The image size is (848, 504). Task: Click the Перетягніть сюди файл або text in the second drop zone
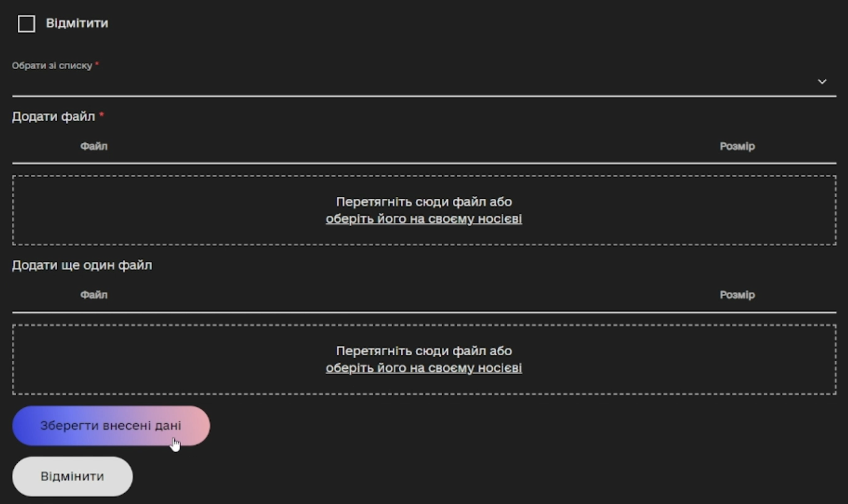click(x=424, y=351)
